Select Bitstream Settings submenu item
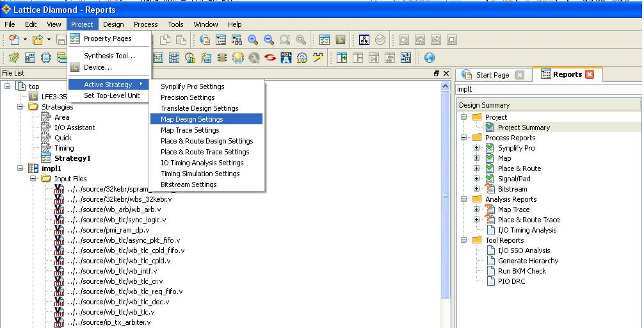 pyautogui.click(x=206, y=184)
